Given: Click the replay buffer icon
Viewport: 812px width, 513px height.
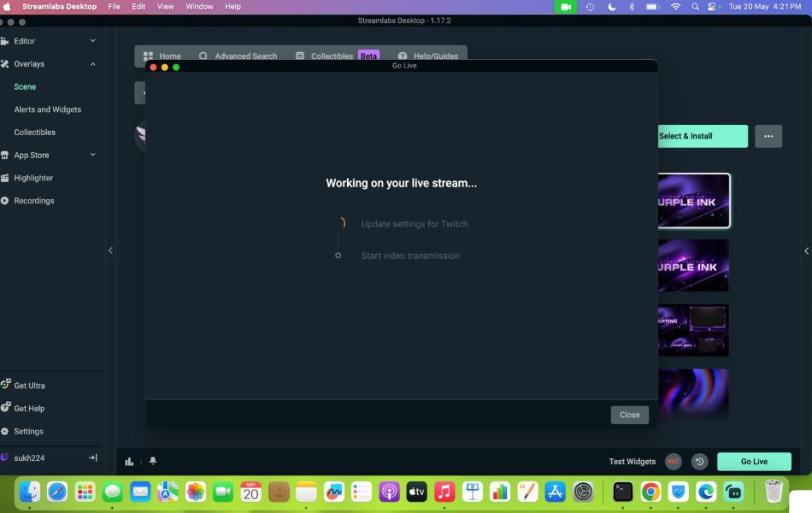Looking at the screenshot, I should pos(699,461).
